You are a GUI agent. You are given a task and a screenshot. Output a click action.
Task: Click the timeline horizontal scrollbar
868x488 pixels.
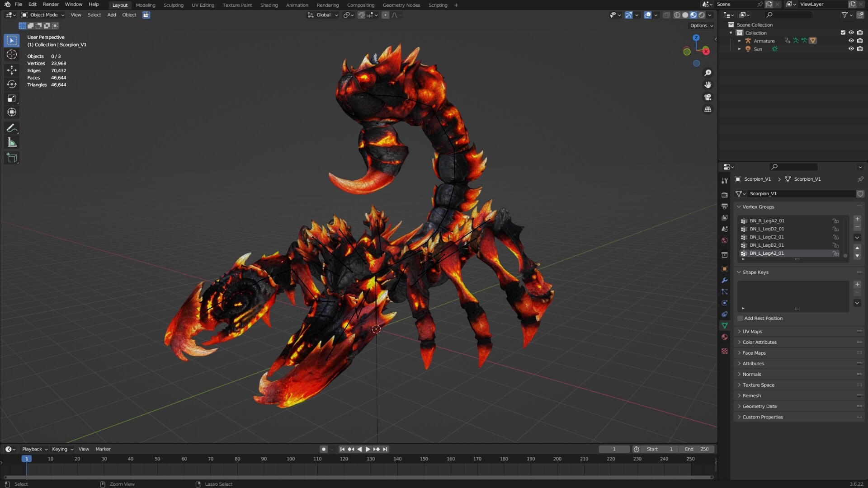[x=358, y=477]
